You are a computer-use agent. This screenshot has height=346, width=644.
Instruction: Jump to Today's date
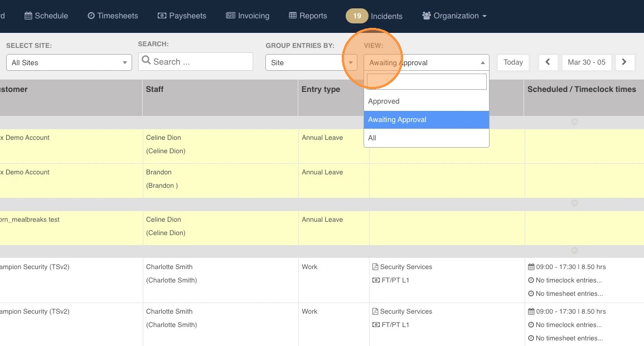(513, 62)
